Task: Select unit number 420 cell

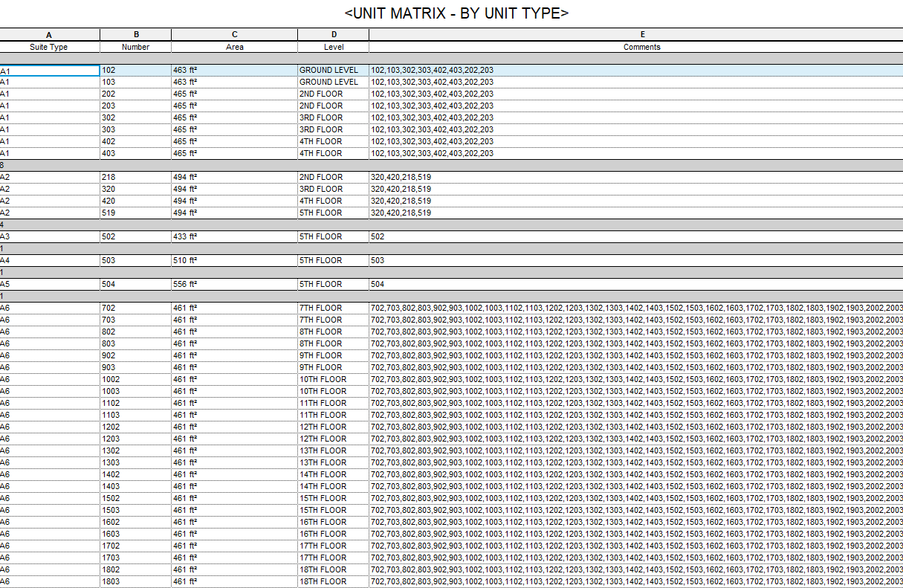Action: pyautogui.click(x=136, y=201)
